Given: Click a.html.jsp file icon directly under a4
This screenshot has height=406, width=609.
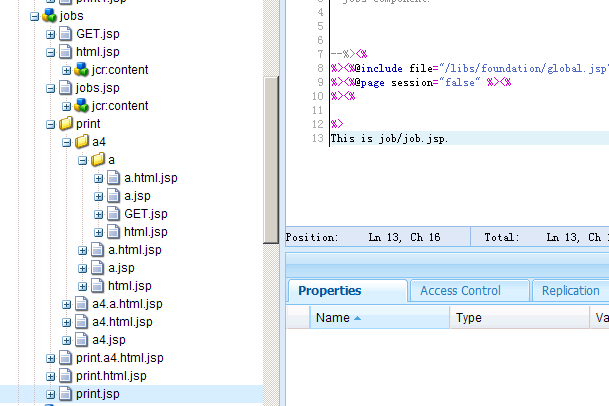Looking at the screenshot, I should pyautogui.click(x=97, y=249).
